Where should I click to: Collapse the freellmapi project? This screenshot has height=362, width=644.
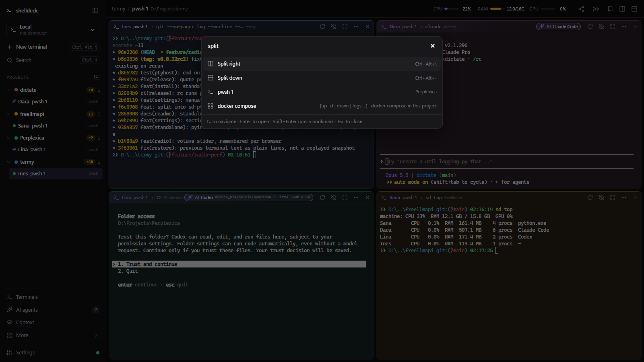[x=9, y=114]
